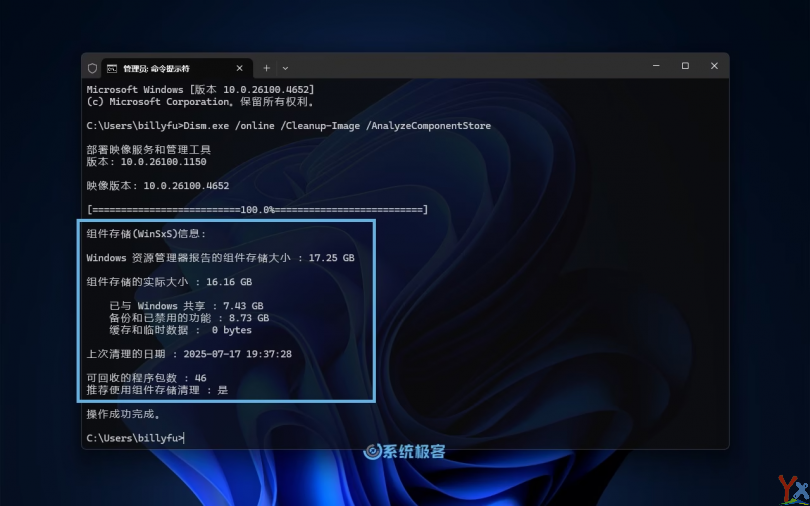The width and height of the screenshot is (810, 506).
Task: Minimize the terminal window
Action: (x=656, y=66)
